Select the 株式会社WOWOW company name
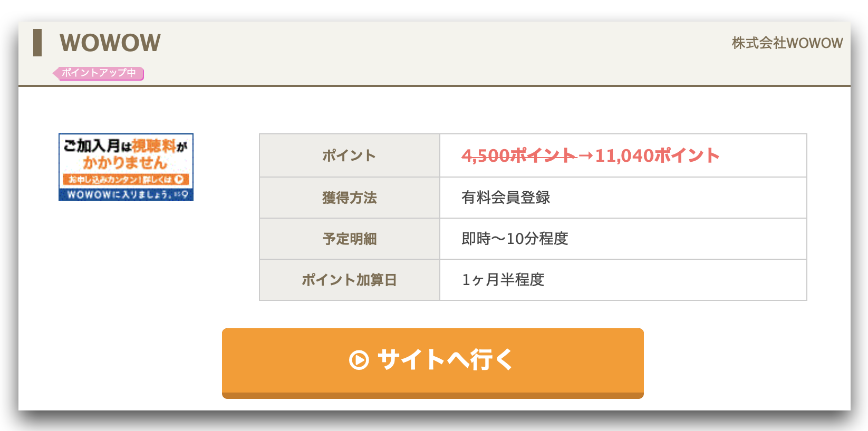 pyautogui.click(x=787, y=43)
